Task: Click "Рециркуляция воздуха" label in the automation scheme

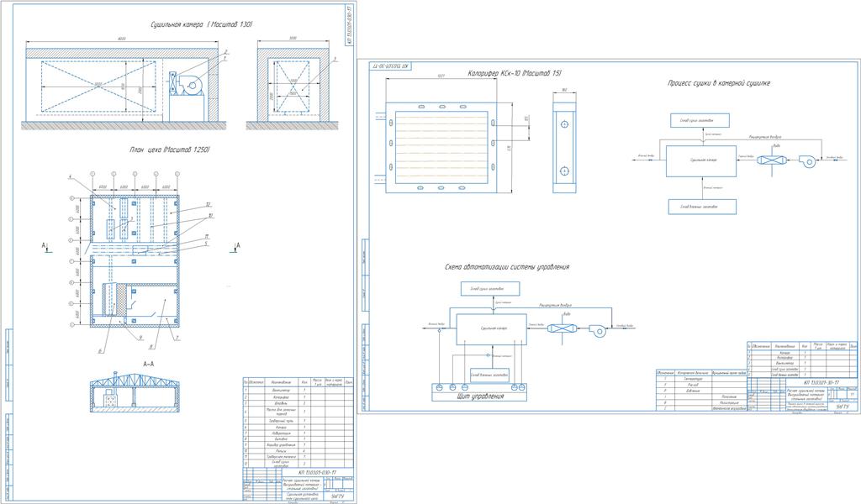Action: (555, 306)
